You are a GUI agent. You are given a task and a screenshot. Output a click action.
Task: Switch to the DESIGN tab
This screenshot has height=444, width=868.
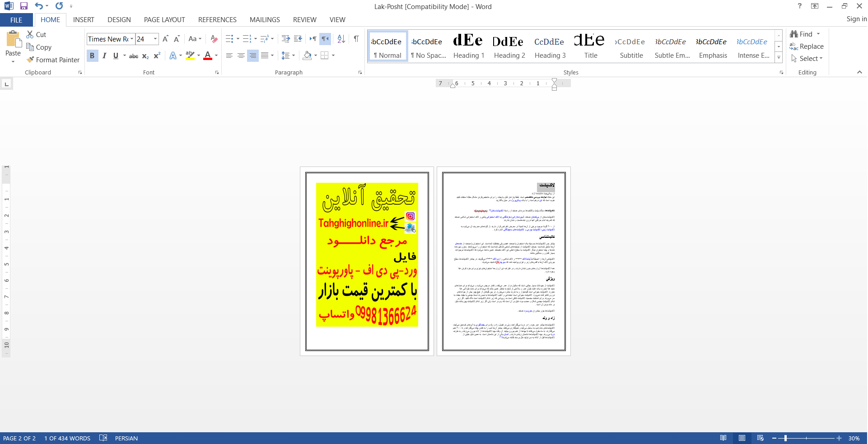coord(119,20)
